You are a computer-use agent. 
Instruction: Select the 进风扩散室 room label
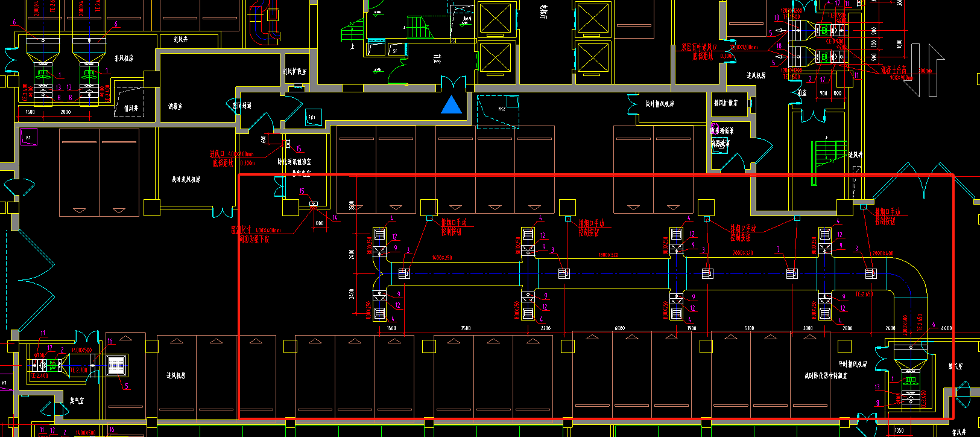point(295,71)
